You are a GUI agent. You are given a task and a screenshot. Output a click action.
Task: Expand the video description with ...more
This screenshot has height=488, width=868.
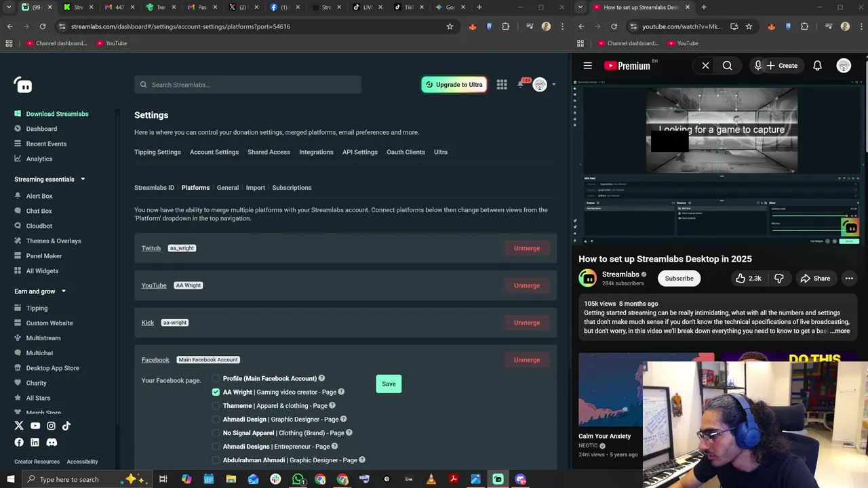pyautogui.click(x=840, y=331)
